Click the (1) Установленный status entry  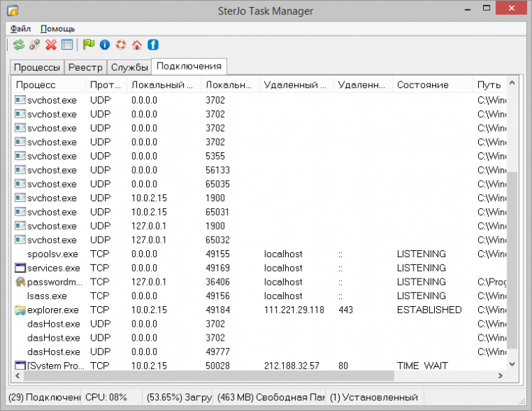point(375,397)
